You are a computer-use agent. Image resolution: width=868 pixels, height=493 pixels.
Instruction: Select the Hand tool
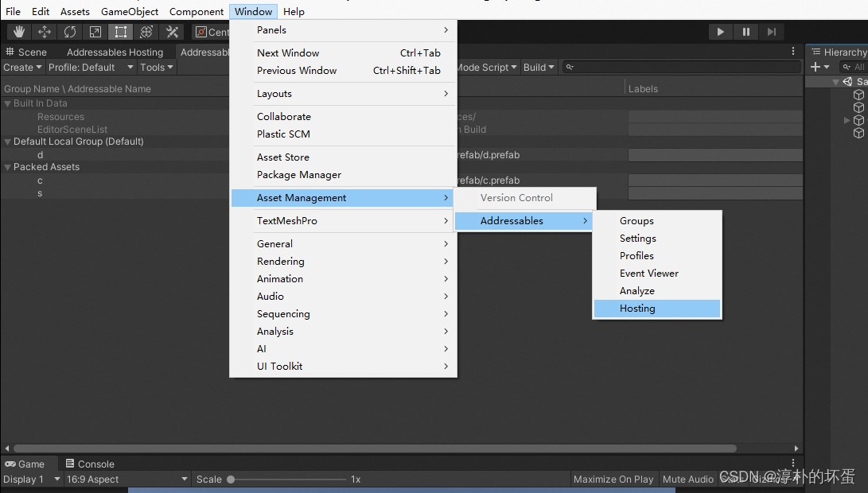pos(19,32)
